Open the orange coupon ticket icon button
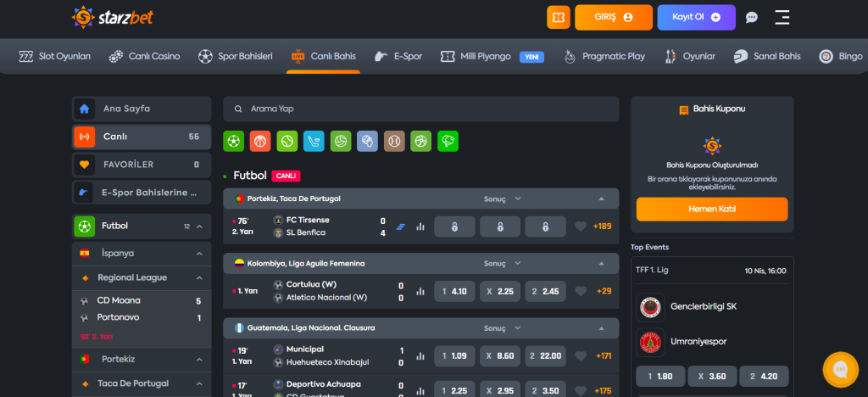Image resolution: width=868 pixels, height=397 pixels. tap(559, 17)
